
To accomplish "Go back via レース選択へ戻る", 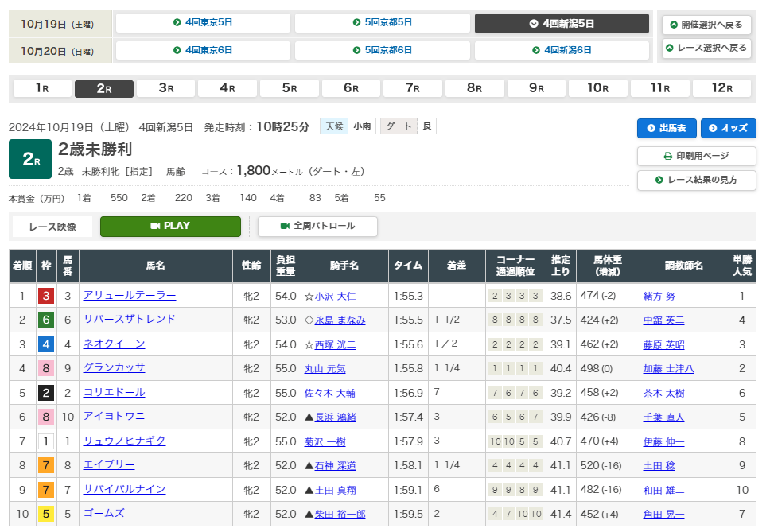I will coord(706,48).
